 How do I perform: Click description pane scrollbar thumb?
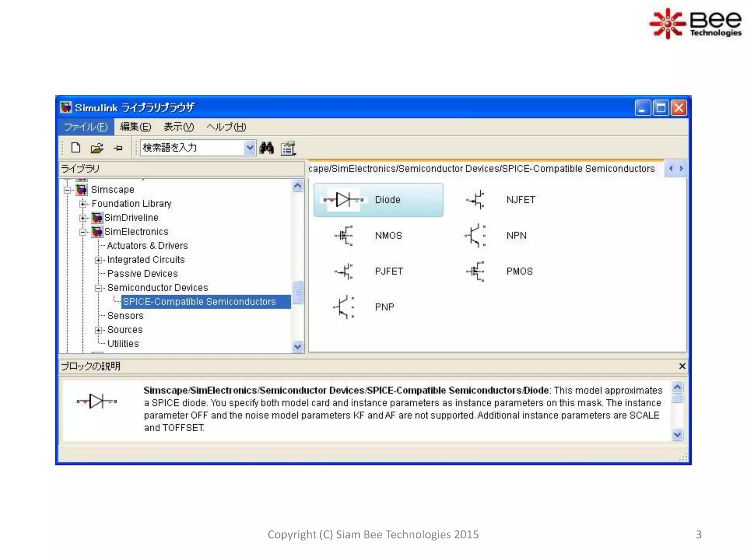point(677,398)
